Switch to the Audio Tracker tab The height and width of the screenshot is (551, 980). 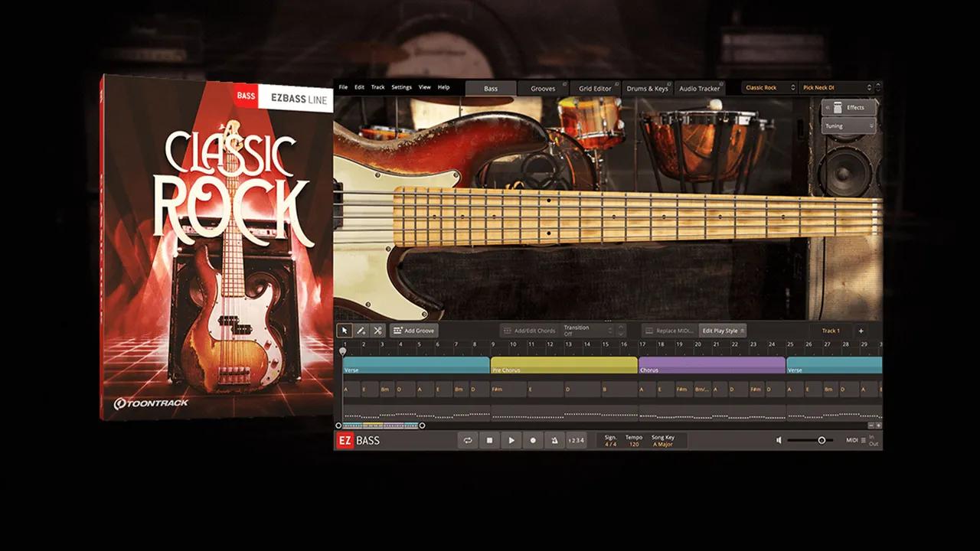699,88
